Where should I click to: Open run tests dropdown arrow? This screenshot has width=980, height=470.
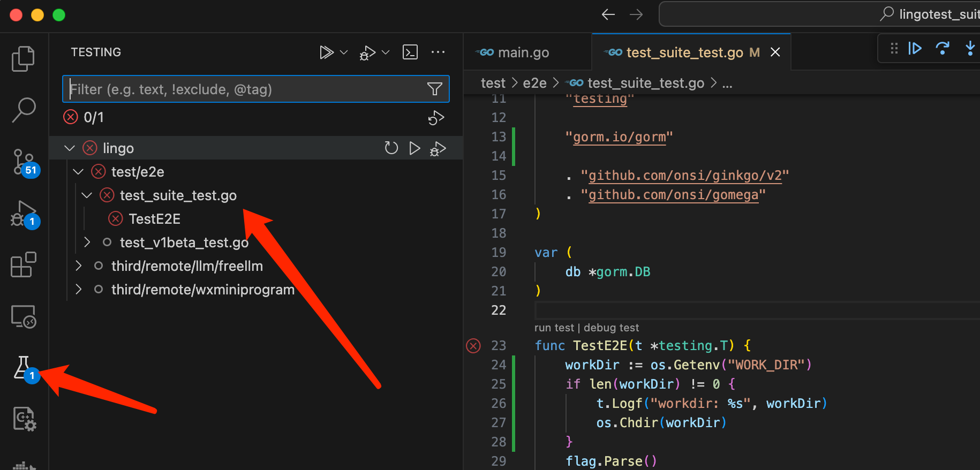[x=344, y=52]
